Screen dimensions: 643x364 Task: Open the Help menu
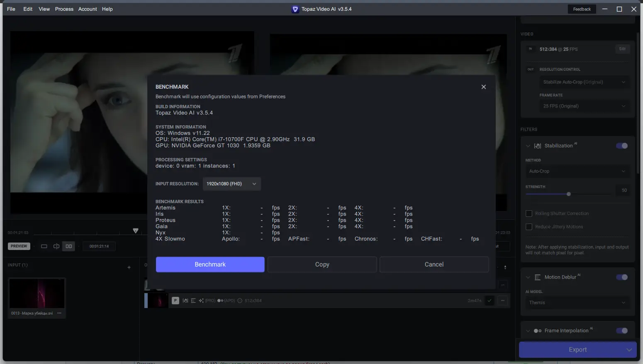tap(107, 9)
